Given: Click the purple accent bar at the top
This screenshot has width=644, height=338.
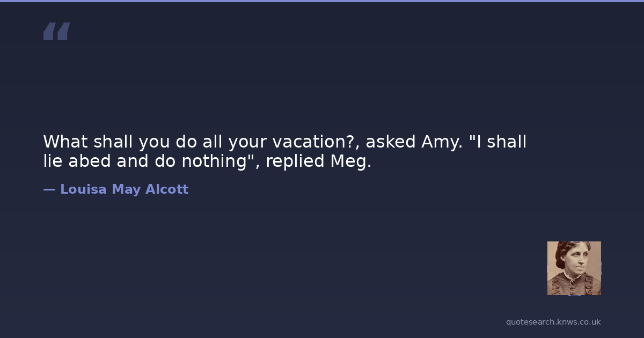Looking at the screenshot, I should pyautogui.click(x=322, y=1).
